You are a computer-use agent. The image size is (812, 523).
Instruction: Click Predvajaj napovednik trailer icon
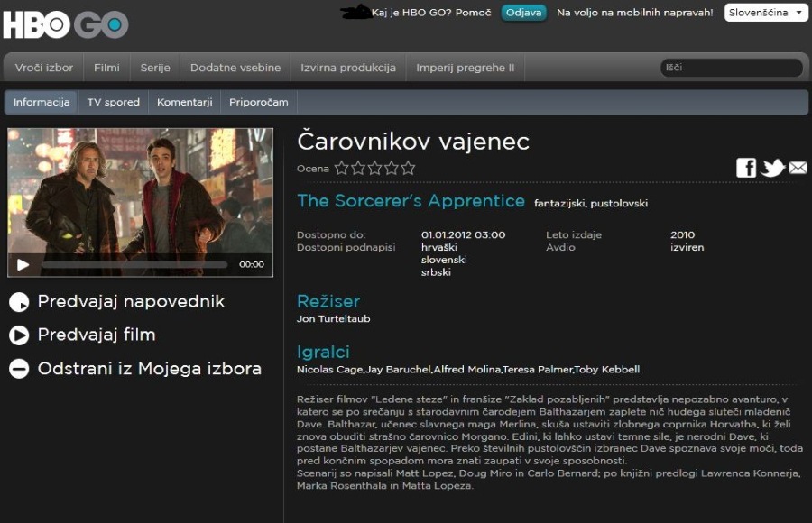19,302
